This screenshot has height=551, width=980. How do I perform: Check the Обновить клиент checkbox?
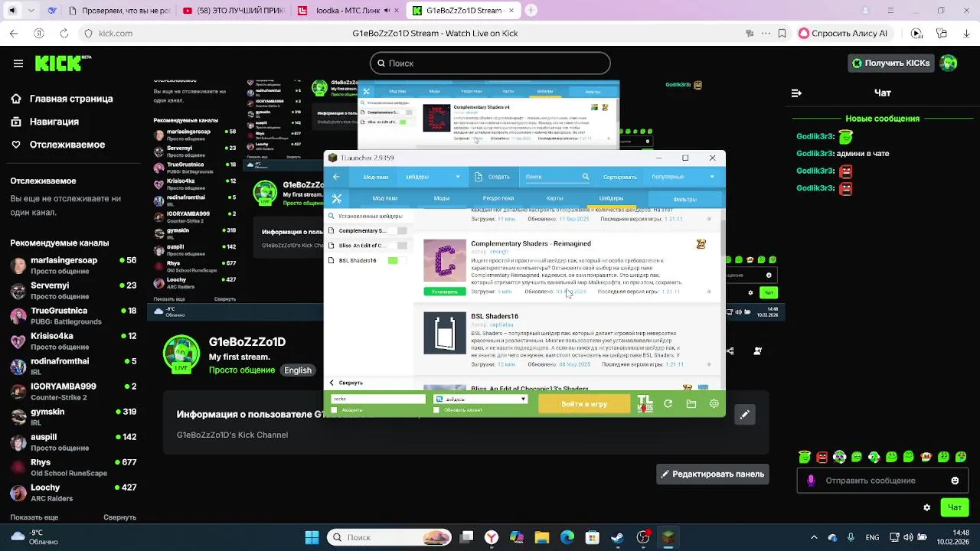tap(436, 410)
